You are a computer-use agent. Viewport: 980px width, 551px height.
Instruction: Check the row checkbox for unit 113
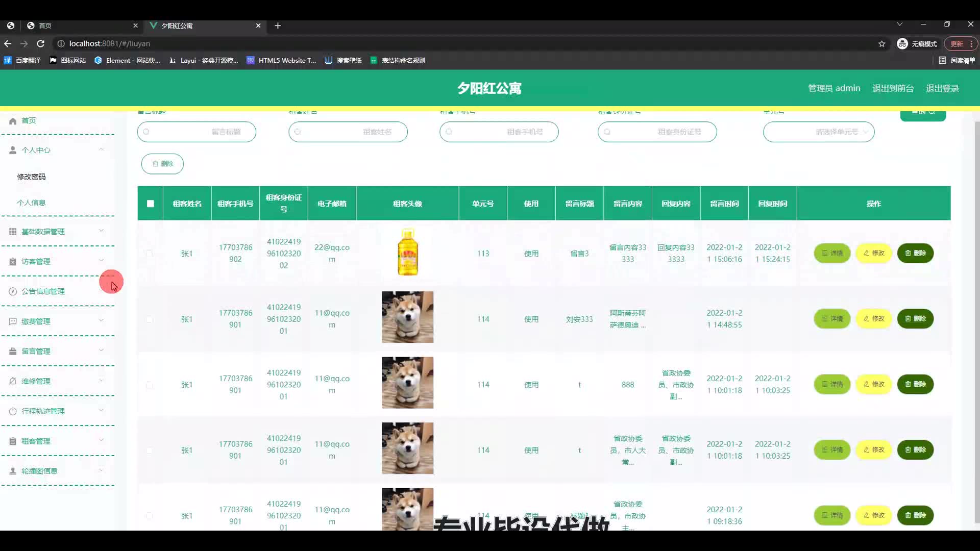coord(149,254)
